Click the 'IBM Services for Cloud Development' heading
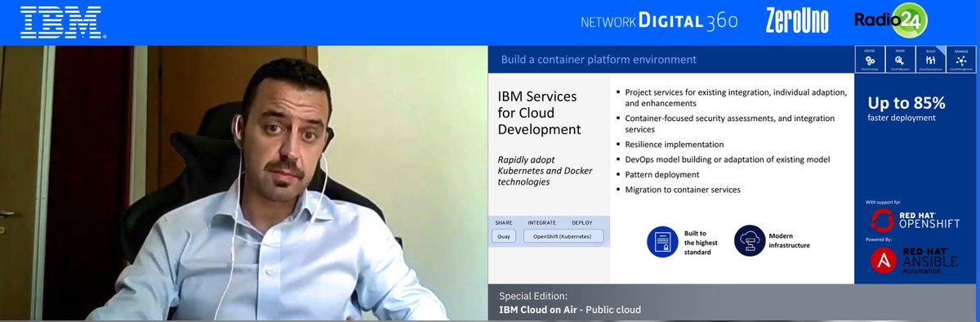The width and height of the screenshot is (980, 322). [541, 113]
